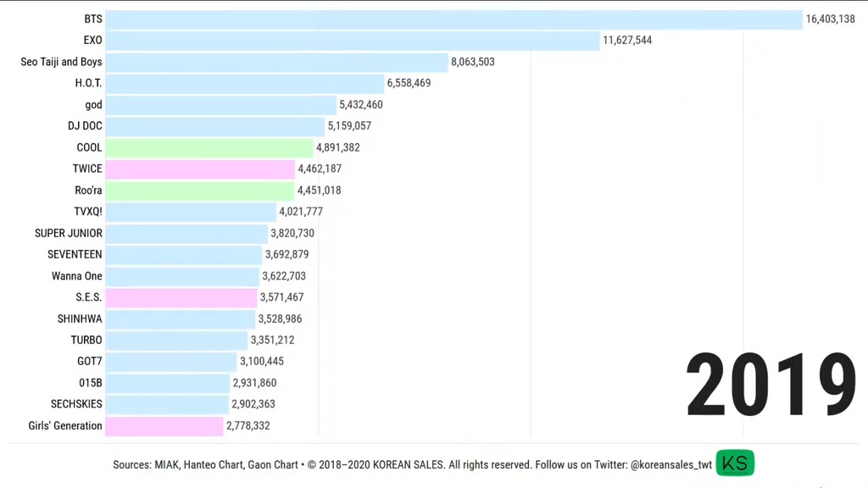
Task: Click the Seo Taiji and Boys bar
Action: pyautogui.click(x=277, y=62)
